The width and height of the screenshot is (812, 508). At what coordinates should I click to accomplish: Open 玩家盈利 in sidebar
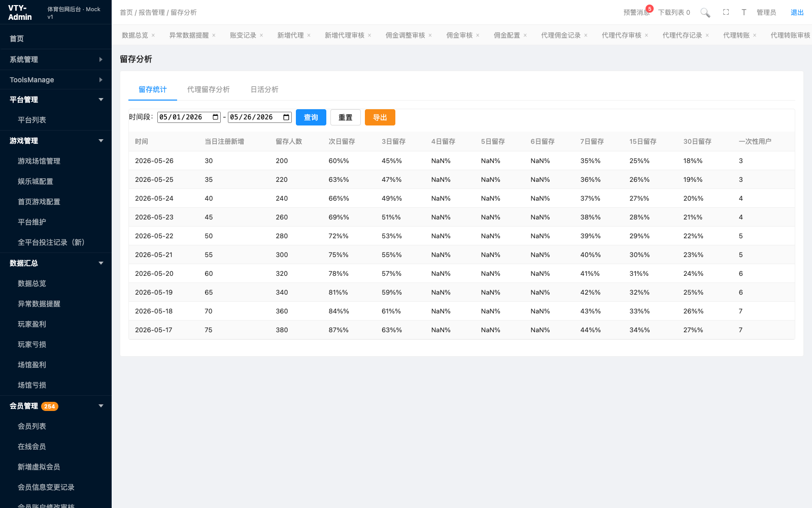[56, 324]
